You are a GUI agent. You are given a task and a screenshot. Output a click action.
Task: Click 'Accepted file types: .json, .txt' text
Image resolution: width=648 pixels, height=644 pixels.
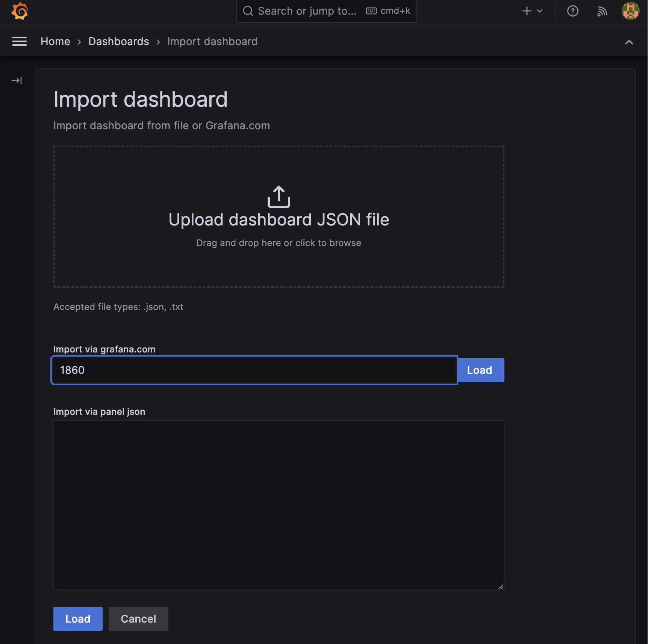point(118,307)
